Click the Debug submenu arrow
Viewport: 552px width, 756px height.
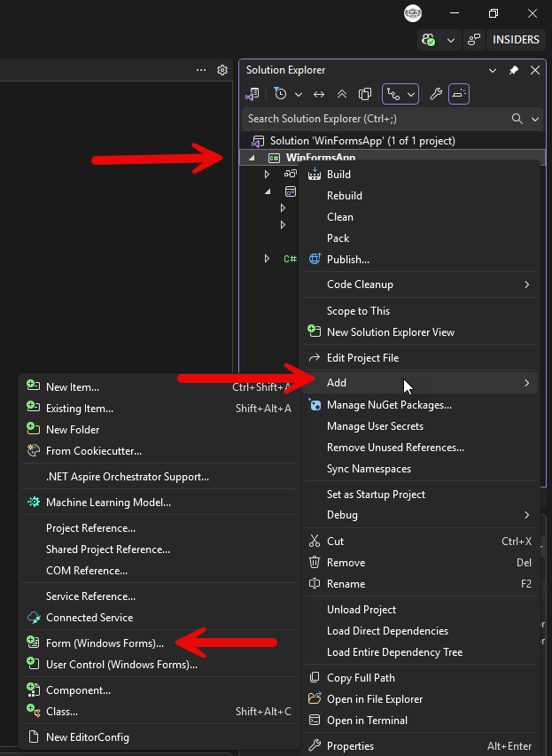(x=527, y=515)
